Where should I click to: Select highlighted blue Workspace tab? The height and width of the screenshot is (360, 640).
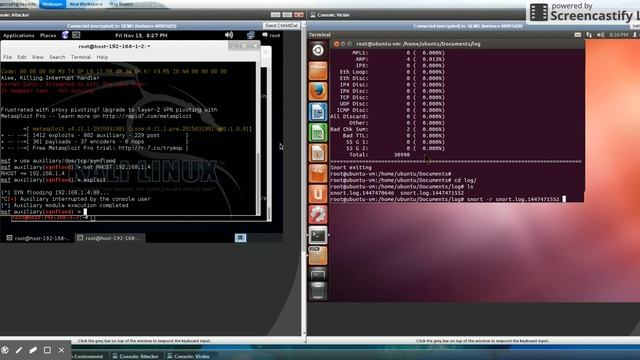point(53,4)
